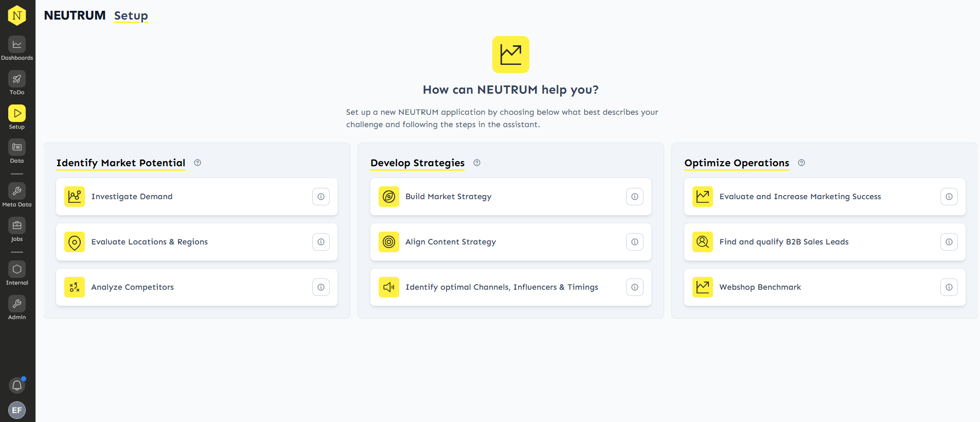Open the Admin wrench icon
Image resolution: width=980 pixels, height=422 pixels.
tap(17, 304)
